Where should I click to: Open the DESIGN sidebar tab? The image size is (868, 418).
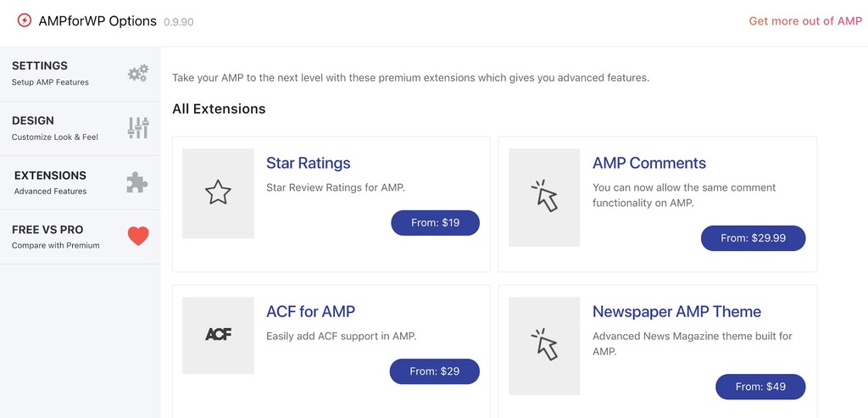(x=80, y=128)
